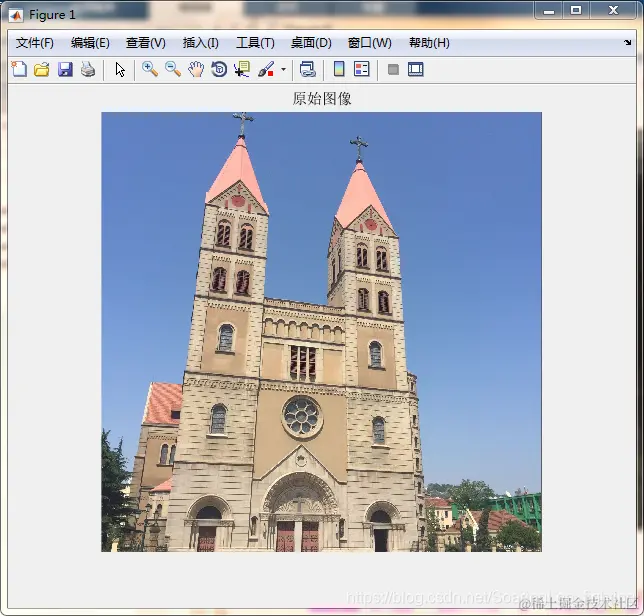The width and height of the screenshot is (644, 616).
Task: Click the 原始图像 axes title
Action: (322, 98)
